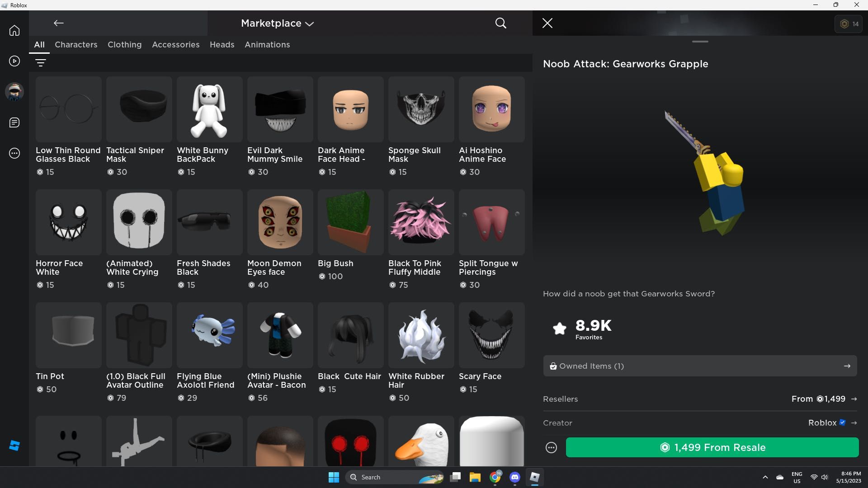
Task: Open Discord from the taskbar
Action: (x=514, y=477)
